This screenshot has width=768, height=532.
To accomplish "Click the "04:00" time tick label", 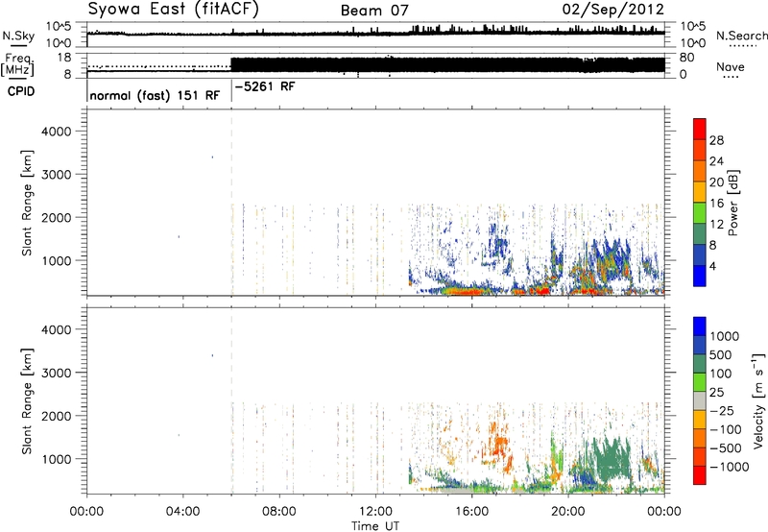I will tap(182, 512).
